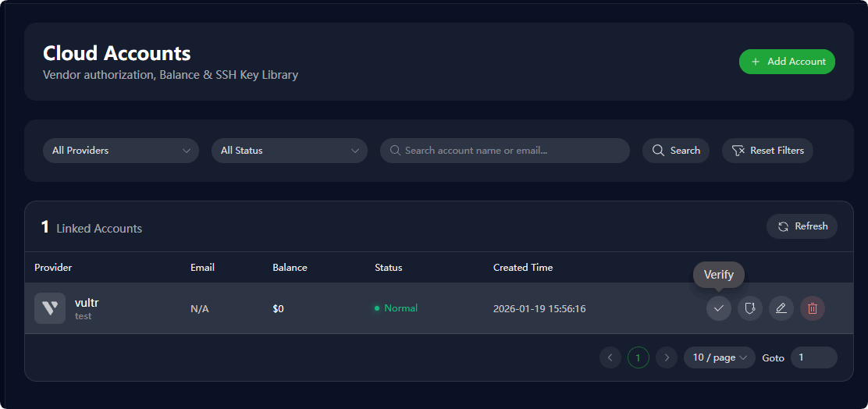Click the Add Account button
868x409 pixels.
tap(787, 62)
